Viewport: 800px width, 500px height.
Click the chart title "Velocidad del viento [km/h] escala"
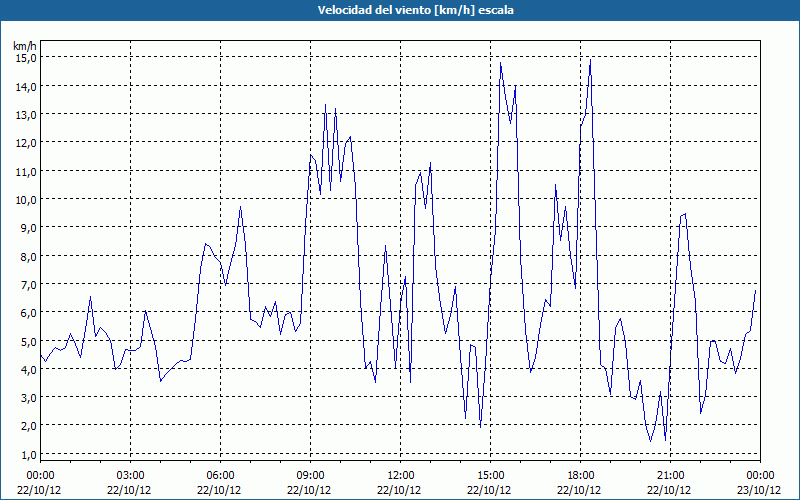pyautogui.click(x=415, y=10)
